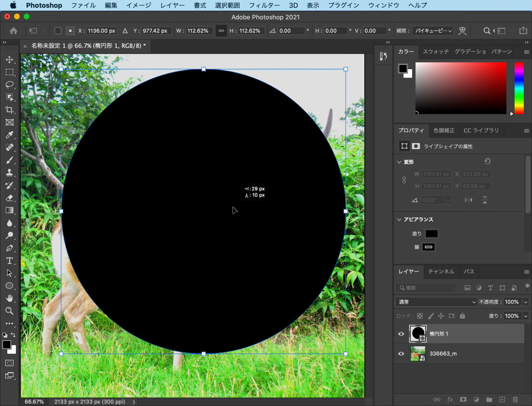Hide the 楕円形 1 layer

click(x=401, y=334)
